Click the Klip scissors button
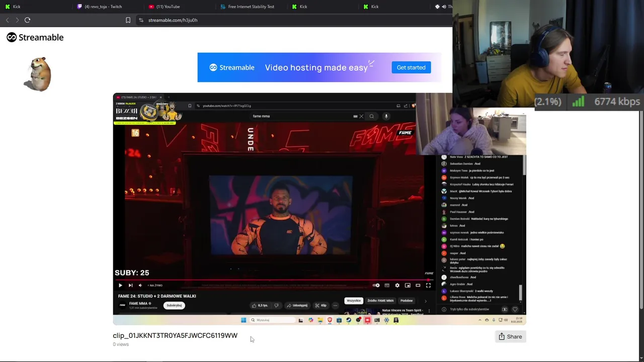The image size is (644, 362). coord(320,305)
